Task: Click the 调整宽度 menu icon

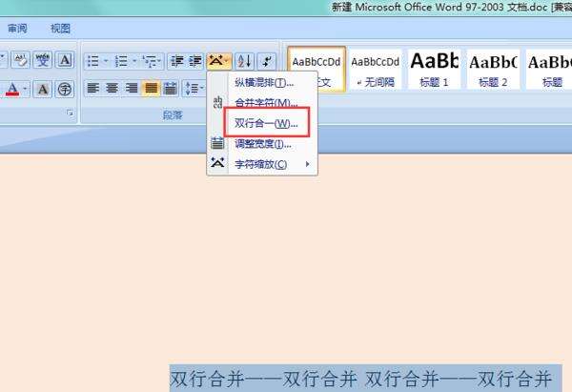Action: 217,143
